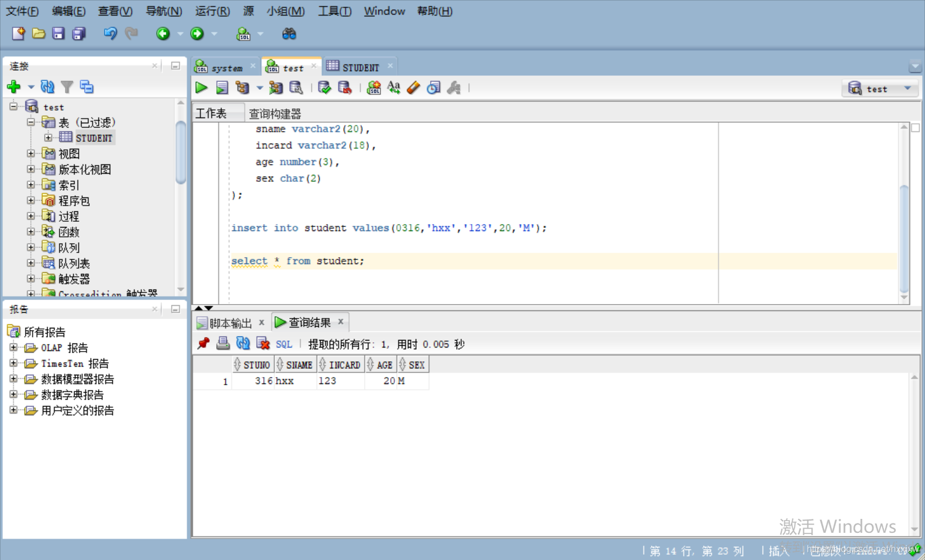Open dropdown next to new connection
Image resolution: width=925 pixels, height=560 pixels.
(x=31, y=87)
